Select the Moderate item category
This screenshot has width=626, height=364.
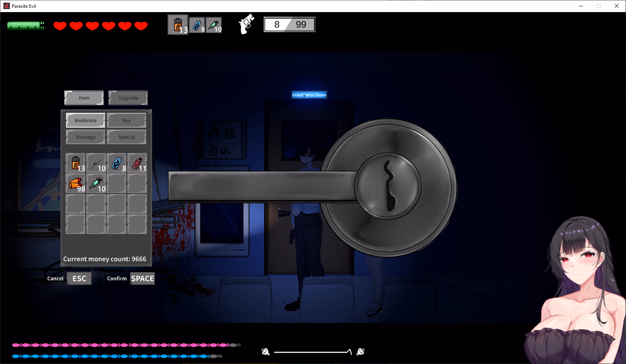coord(86,120)
